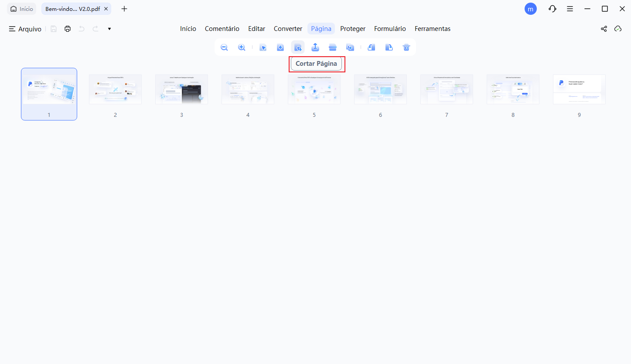This screenshot has width=631, height=364.
Task: Open the split document tool
Action: (x=333, y=47)
